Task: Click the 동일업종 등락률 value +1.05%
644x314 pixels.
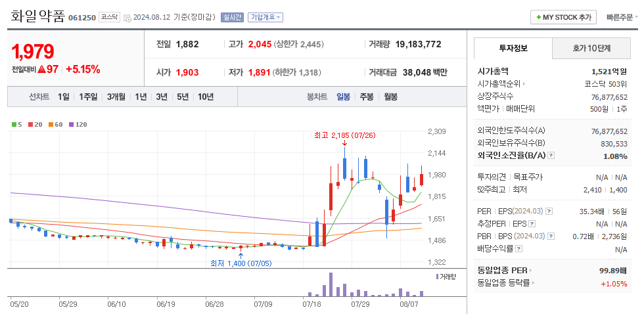Action: [x=614, y=284]
